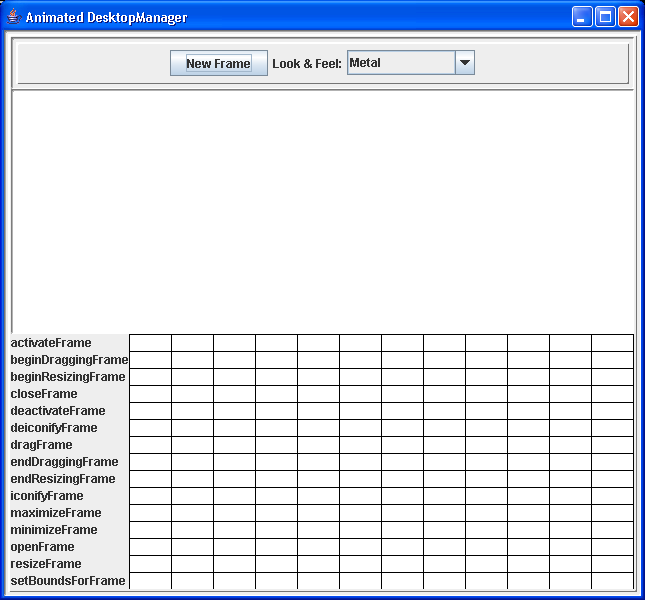Click the openFrame row label

42,547
